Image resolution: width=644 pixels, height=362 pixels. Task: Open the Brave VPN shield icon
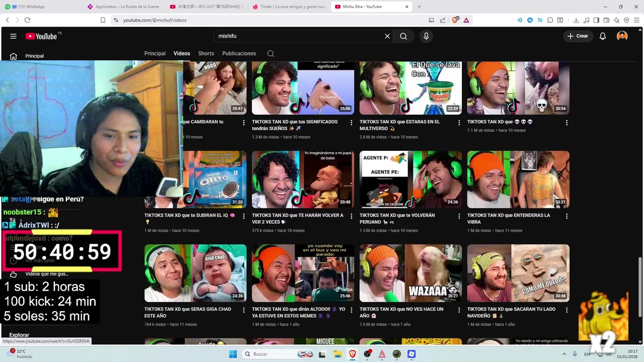click(626, 20)
